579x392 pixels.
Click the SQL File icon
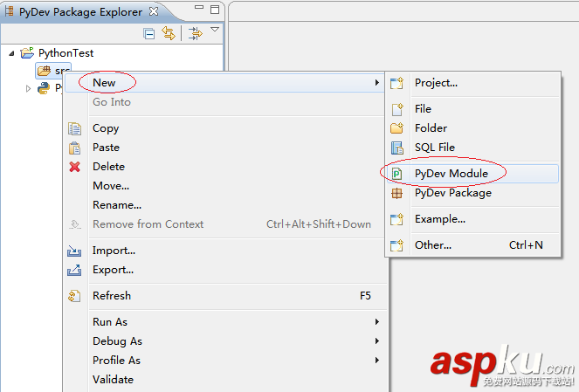click(397, 148)
